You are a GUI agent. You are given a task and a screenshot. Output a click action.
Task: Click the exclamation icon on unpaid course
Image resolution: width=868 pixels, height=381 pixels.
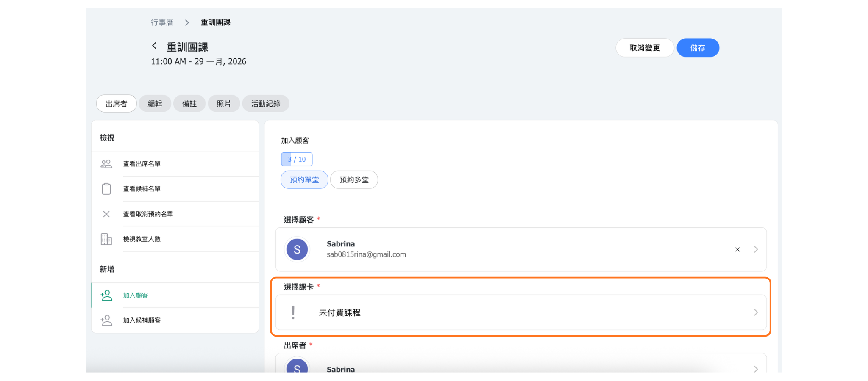point(293,312)
